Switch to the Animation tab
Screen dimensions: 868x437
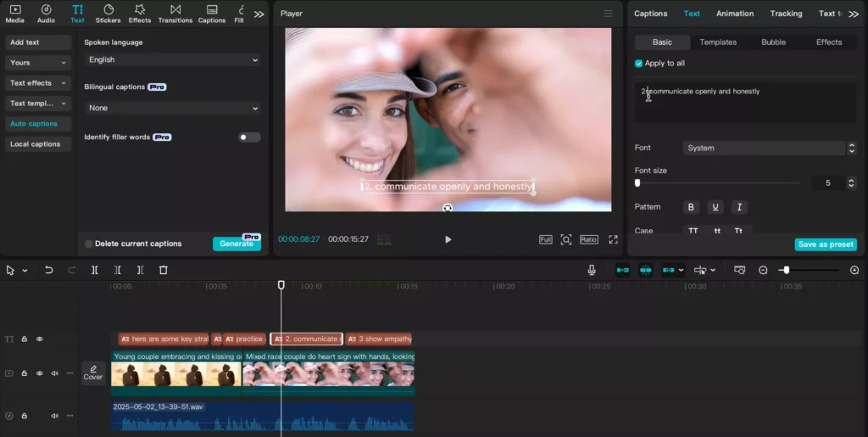click(735, 14)
